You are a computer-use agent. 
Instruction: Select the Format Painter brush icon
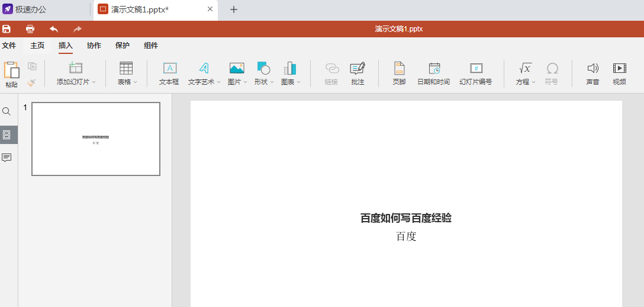[31, 82]
